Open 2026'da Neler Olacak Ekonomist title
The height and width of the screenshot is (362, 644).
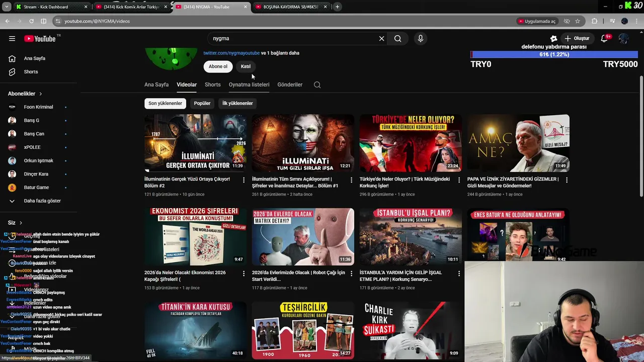tap(185, 276)
